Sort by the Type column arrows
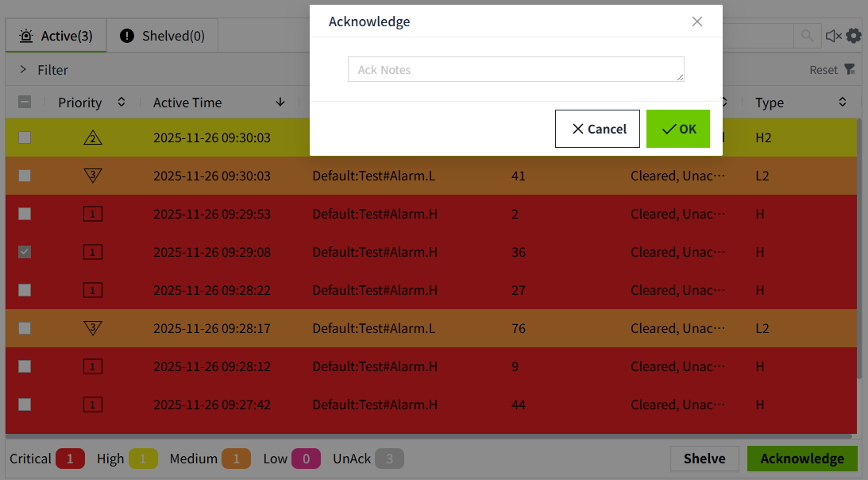The width and height of the screenshot is (868, 480). (x=843, y=103)
